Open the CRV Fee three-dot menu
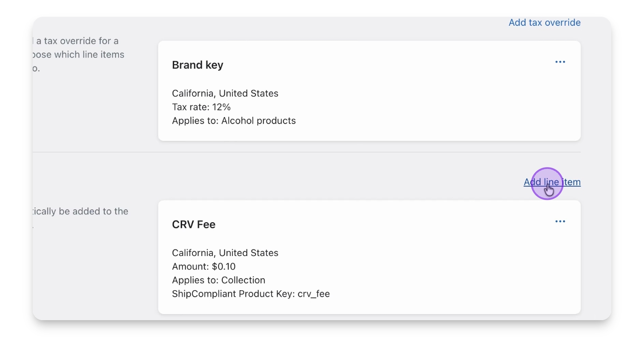This screenshot has width=644, height=337. point(560,221)
